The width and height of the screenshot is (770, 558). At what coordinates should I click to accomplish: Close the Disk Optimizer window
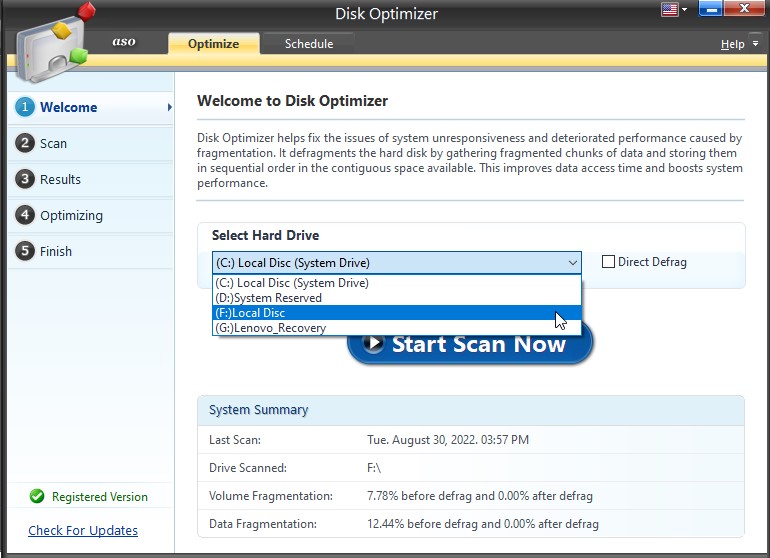(x=744, y=8)
